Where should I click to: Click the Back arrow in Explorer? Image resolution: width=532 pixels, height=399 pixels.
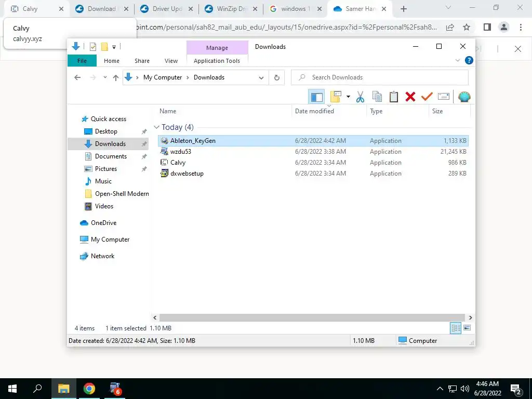point(77,77)
